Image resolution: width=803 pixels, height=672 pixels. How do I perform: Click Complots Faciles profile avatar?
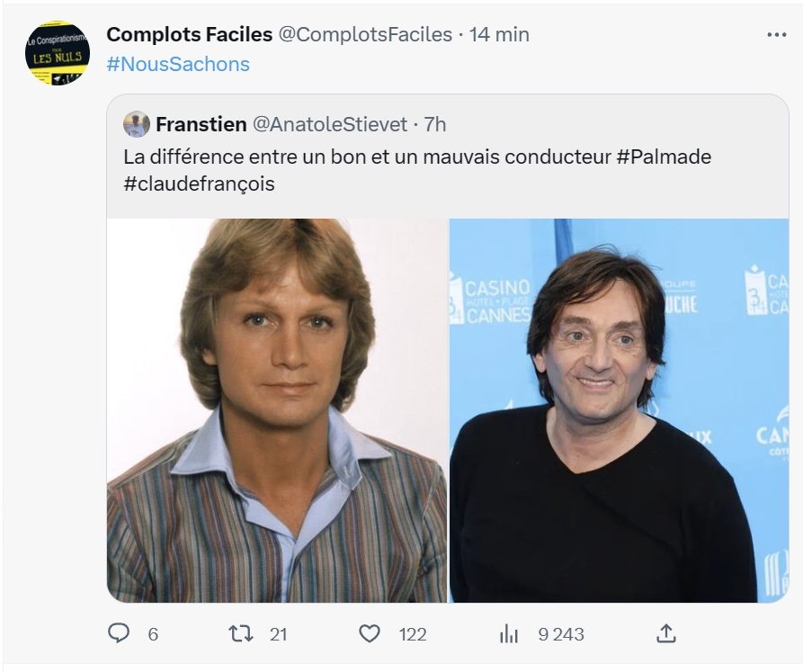(58, 53)
